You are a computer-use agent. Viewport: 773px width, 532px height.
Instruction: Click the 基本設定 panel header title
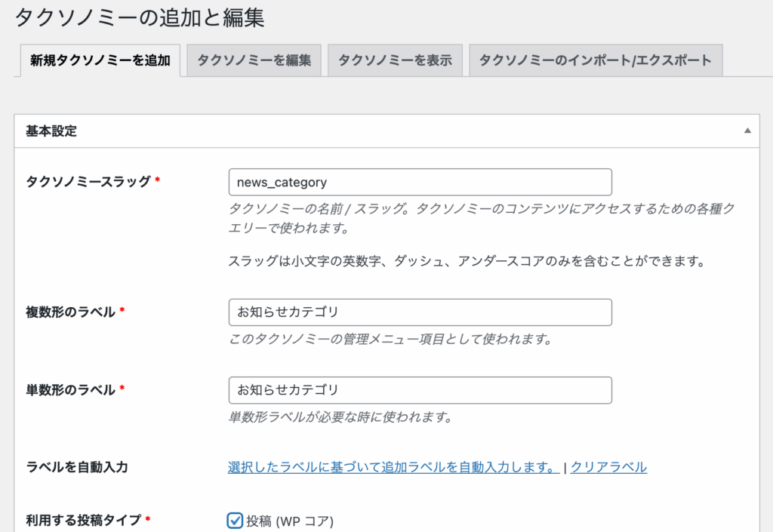[x=51, y=131]
